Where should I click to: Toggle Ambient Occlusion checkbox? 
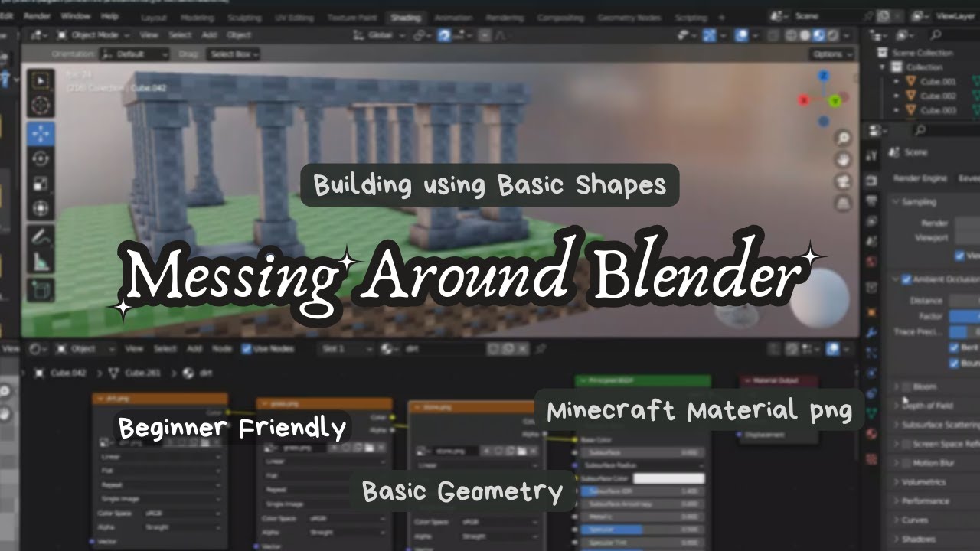(x=906, y=279)
